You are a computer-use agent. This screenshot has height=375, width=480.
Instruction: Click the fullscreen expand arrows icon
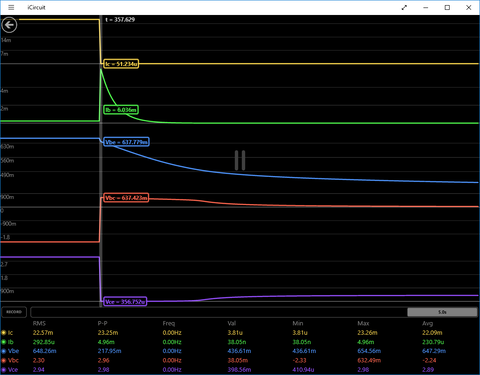(x=404, y=7)
